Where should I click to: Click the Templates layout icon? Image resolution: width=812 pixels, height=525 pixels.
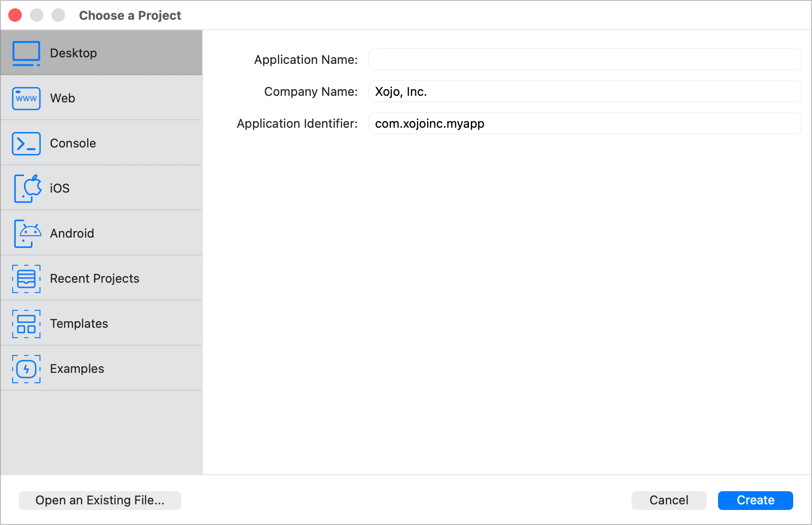pyautogui.click(x=26, y=324)
